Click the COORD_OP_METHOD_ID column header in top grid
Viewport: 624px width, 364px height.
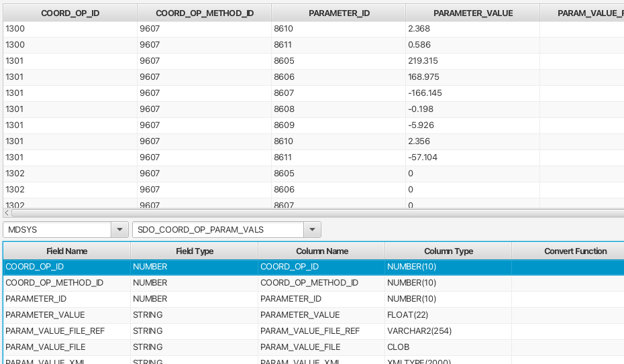point(204,13)
